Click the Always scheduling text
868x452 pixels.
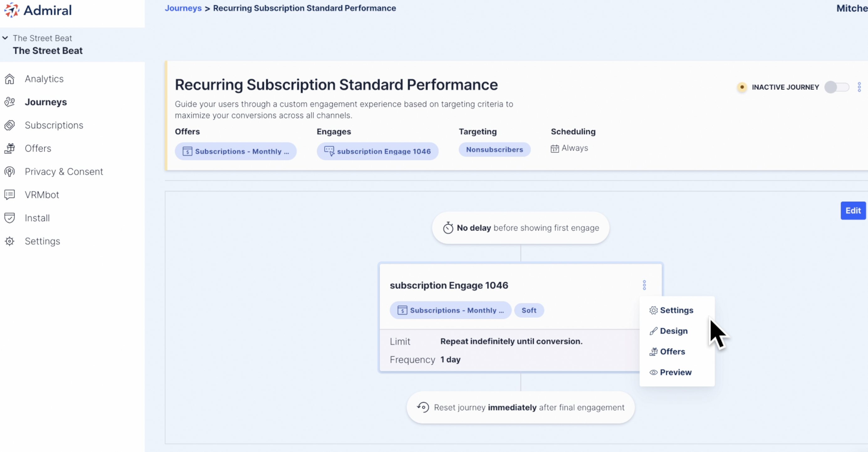pos(575,148)
